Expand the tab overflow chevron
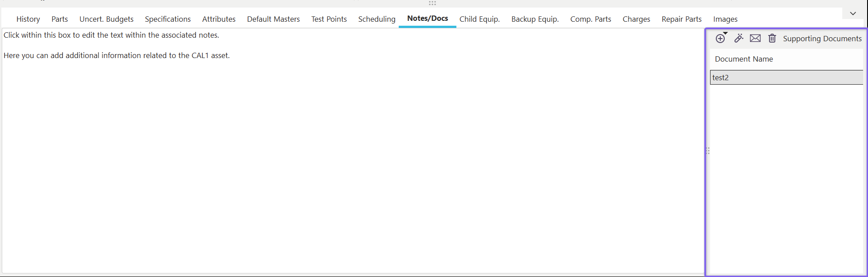Viewport: 868px width, 277px height. pyautogui.click(x=853, y=13)
